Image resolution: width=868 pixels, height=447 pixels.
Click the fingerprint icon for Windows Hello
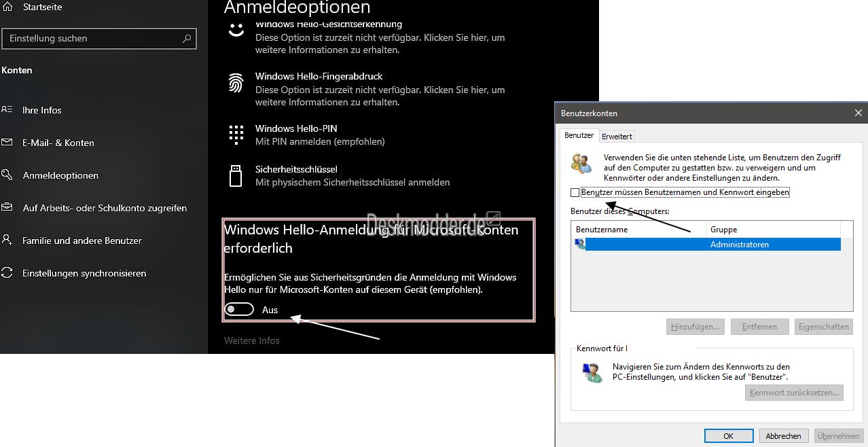coord(236,83)
